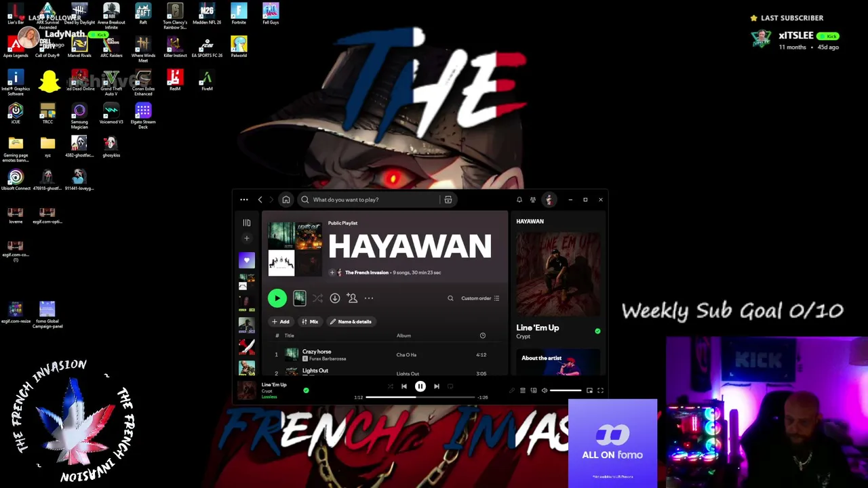This screenshot has width=868, height=488.
Task: Sort by duration clock column
Action: 483,335
